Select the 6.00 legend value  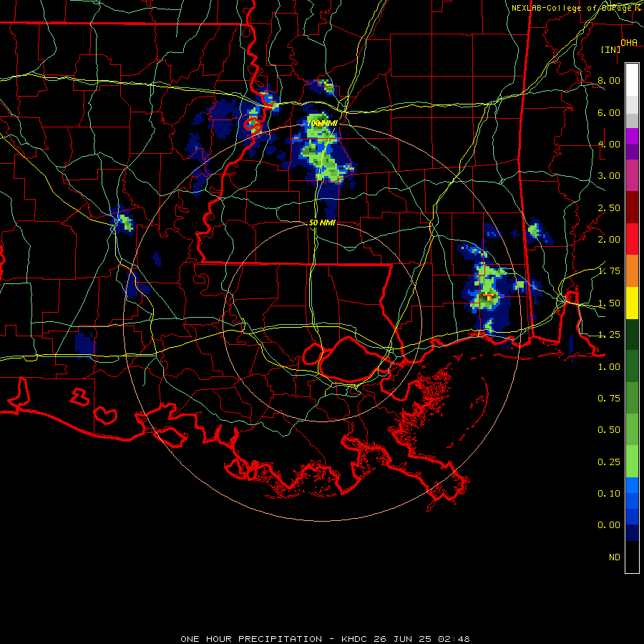[x=609, y=112]
